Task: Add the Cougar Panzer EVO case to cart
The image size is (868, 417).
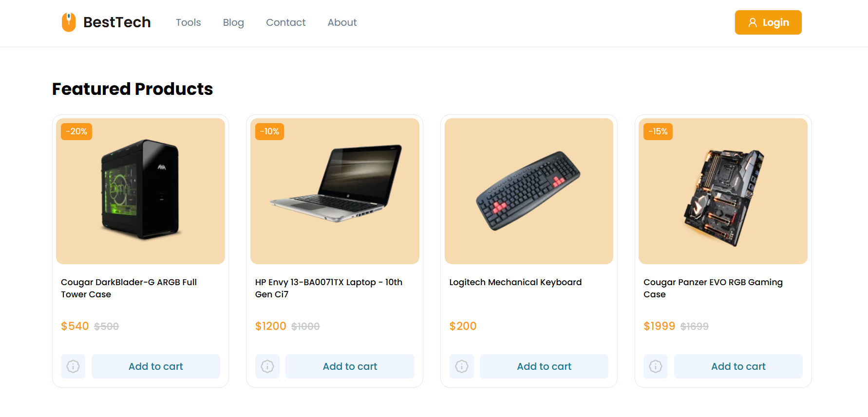Action: pyautogui.click(x=738, y=366)
